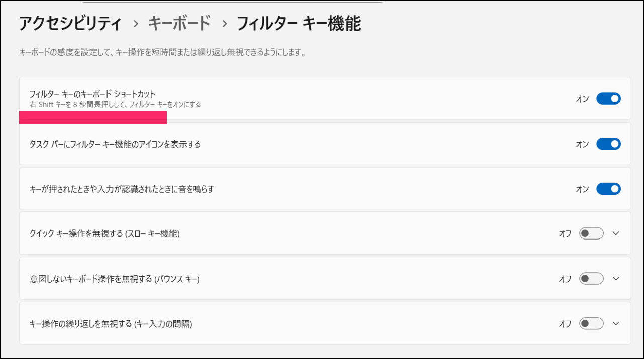Turn off the フィルター キーのキーボード ショートカット switch
This screenshot has width=644, height=359.
[x=608, y=99]
